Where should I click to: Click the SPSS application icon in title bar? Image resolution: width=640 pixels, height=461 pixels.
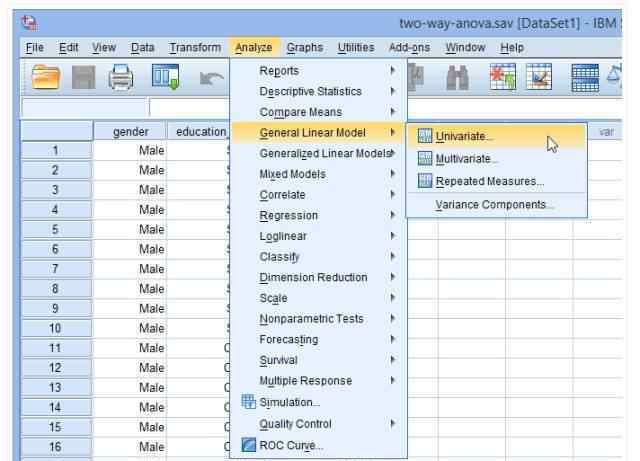[x=30, y=22]
